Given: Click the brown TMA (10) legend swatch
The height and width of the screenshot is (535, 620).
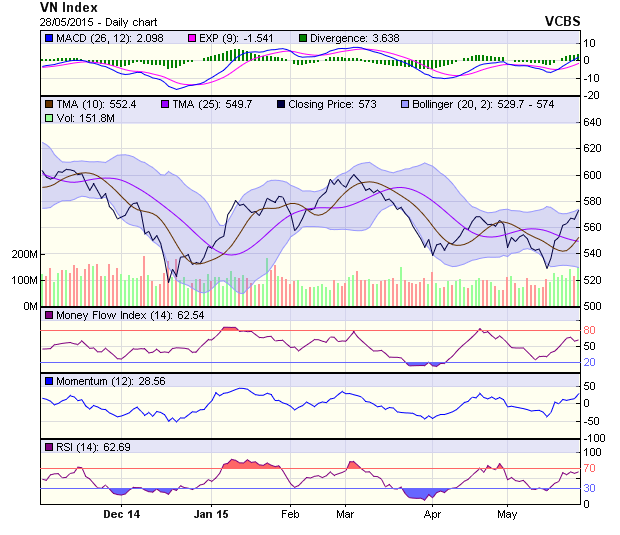Looking at the screenshot, I should 48,103.
